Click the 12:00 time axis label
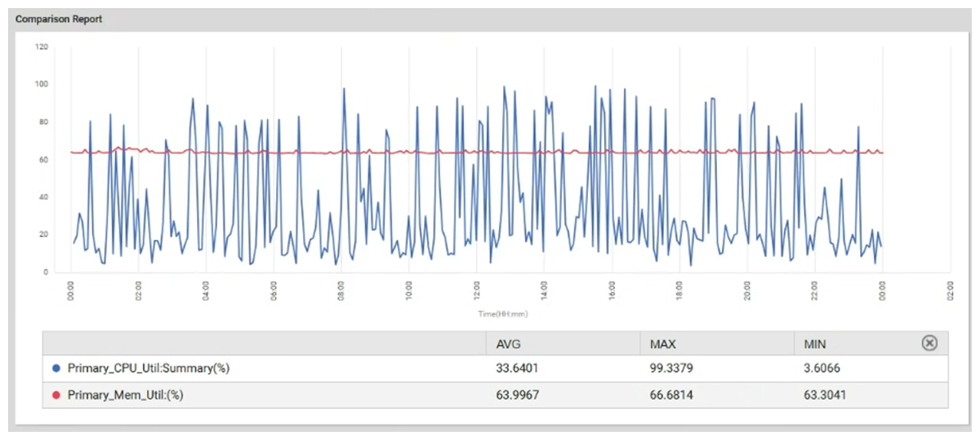Screen dimensions: 980x440 (476, 290)
